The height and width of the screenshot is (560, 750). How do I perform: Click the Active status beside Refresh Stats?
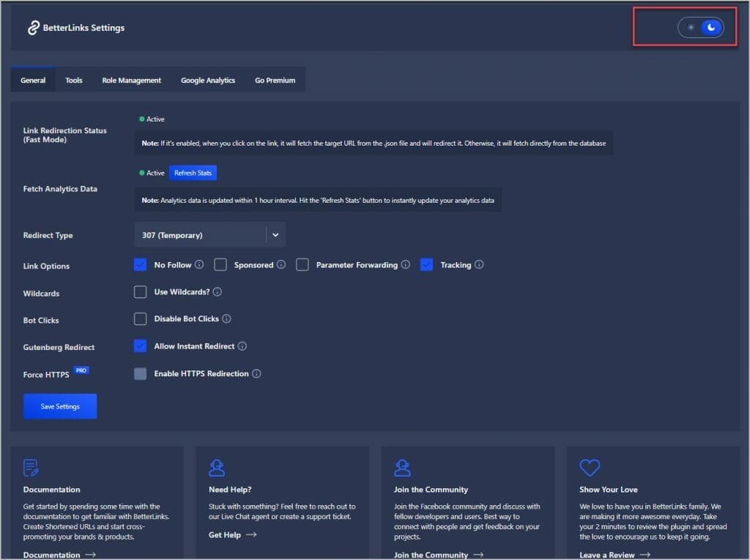tap(152, 173)
